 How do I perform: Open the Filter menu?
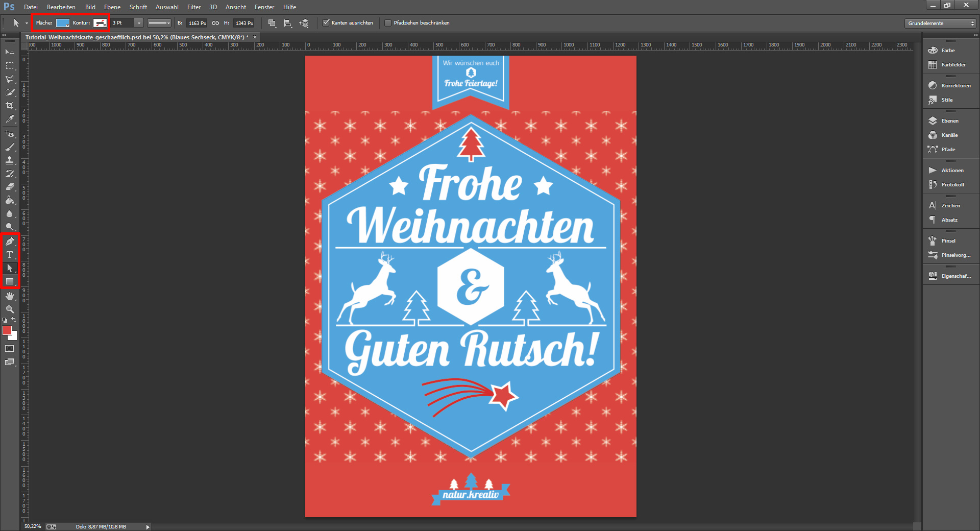coord(193,7)
